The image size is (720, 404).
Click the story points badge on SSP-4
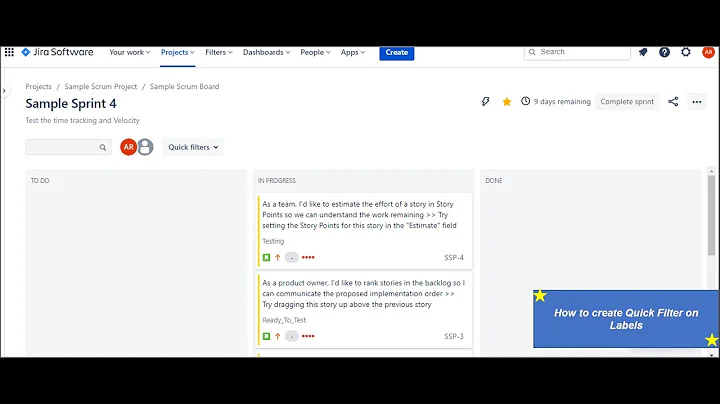point(292,258)
